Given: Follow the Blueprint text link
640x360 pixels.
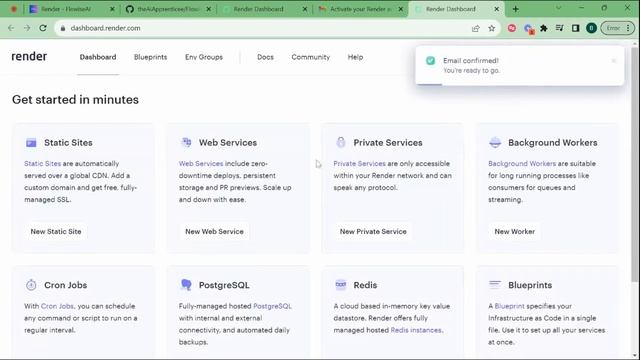Looking at the screenshot, I should [509, 306].
